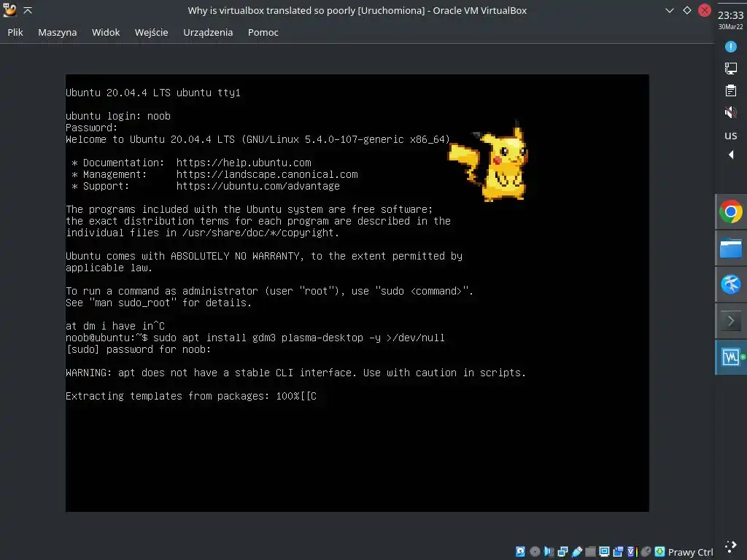The width and height of the screenshot is (747, 560).
Task: Open the notifications icon in the panel
Action: click(730, 47)
